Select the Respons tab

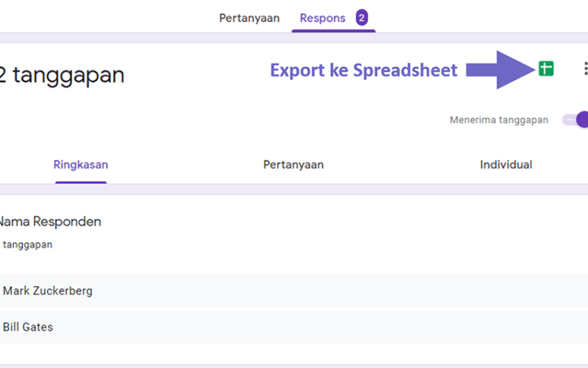pyautogui.click(x=323, y=18)
